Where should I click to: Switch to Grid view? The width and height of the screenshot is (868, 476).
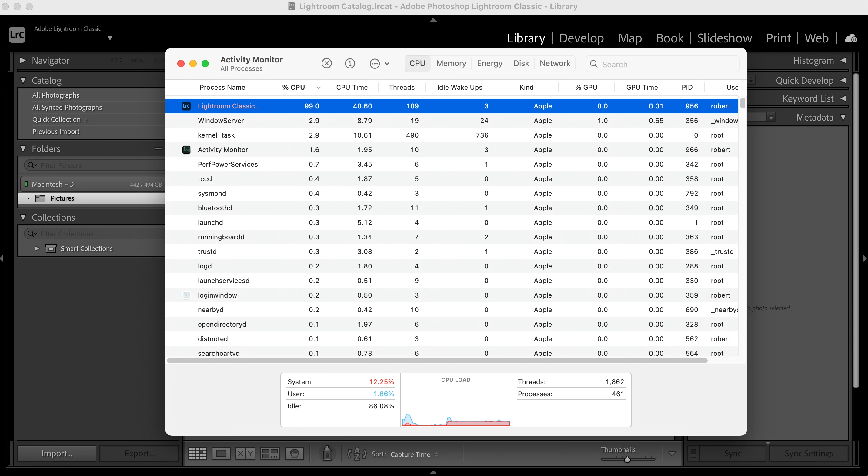coord(197,454)
